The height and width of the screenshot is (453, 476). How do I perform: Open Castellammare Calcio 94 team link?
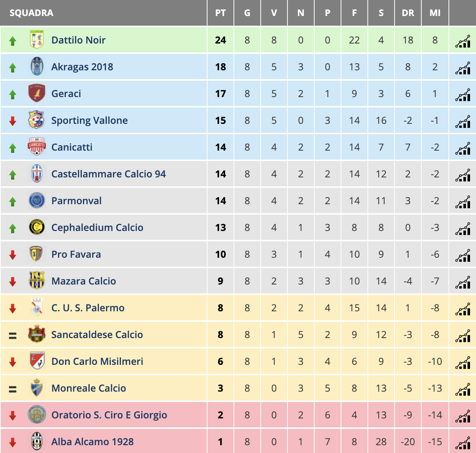[x=109, y=174]
